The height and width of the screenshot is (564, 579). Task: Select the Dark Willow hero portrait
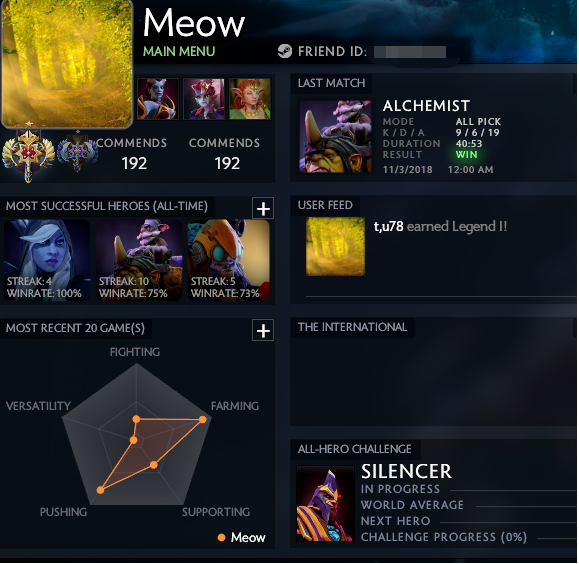click(x=204, y=99)
